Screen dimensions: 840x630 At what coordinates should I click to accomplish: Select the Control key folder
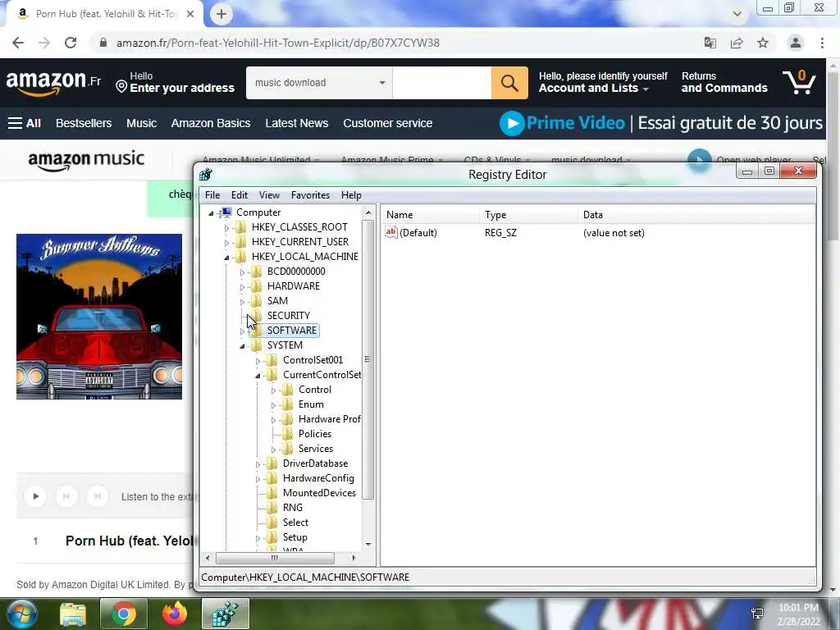coord(314,390)
